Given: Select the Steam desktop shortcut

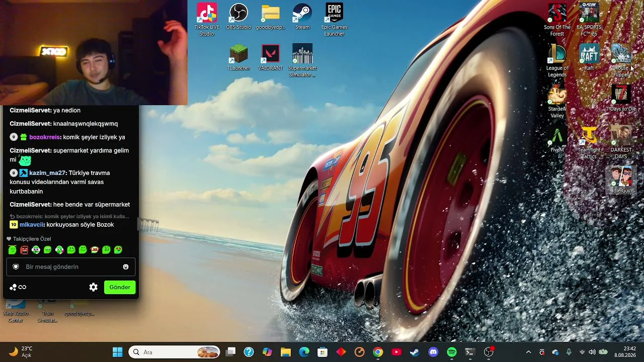Looking at the screenshot, I should [x=302, y=17].
